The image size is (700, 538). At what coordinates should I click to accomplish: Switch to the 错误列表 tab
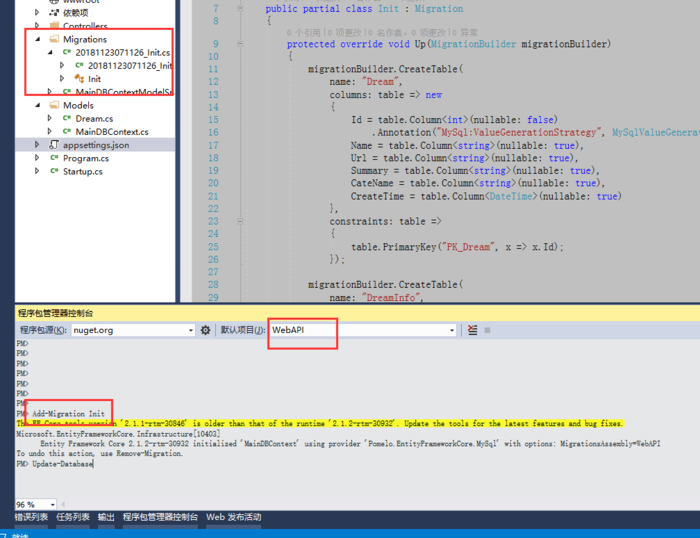coord(31,517)
